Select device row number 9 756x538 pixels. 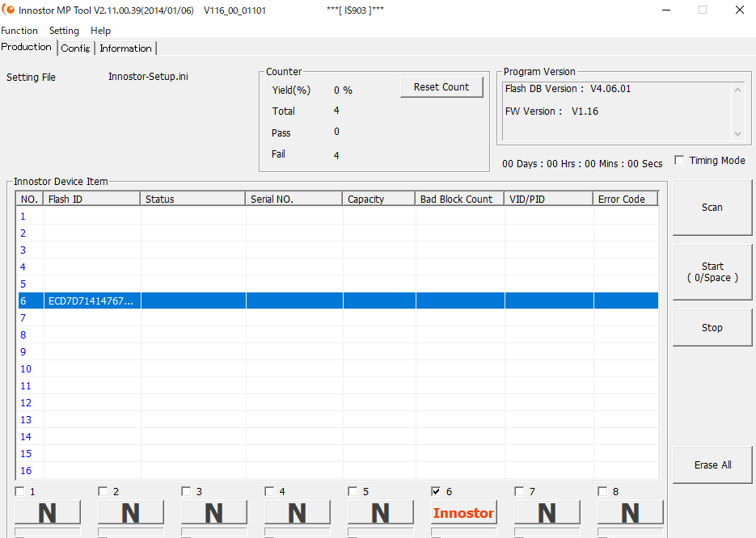coord(337,351)
